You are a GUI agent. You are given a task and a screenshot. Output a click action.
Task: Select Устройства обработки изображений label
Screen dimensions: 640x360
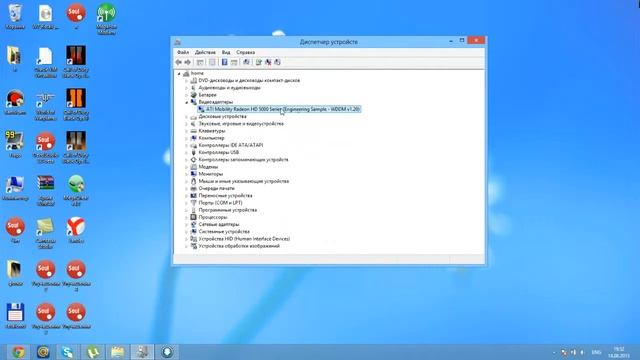coord(239,246)
